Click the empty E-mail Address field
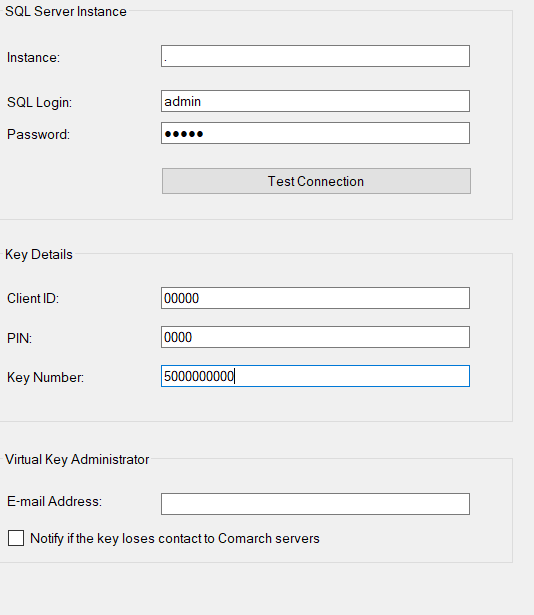The height and width of the screenshot is (615, 534). (315, 504)
